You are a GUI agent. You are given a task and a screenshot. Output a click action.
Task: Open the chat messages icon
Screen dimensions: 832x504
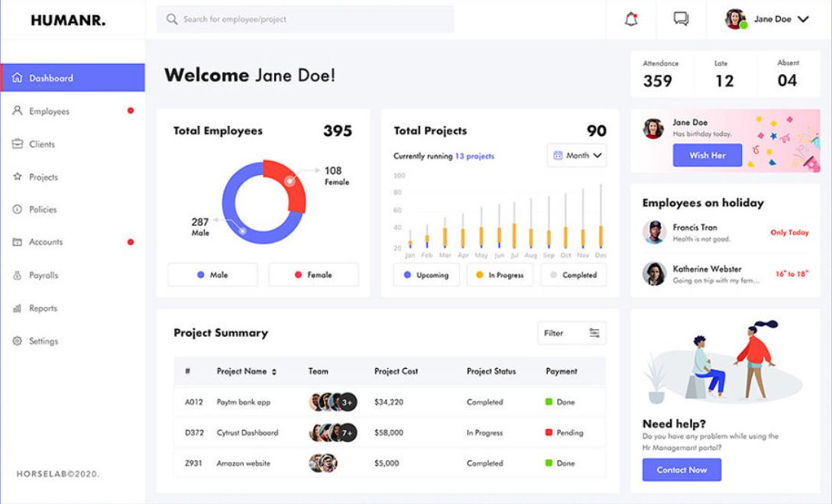click(x=681, y=19)
